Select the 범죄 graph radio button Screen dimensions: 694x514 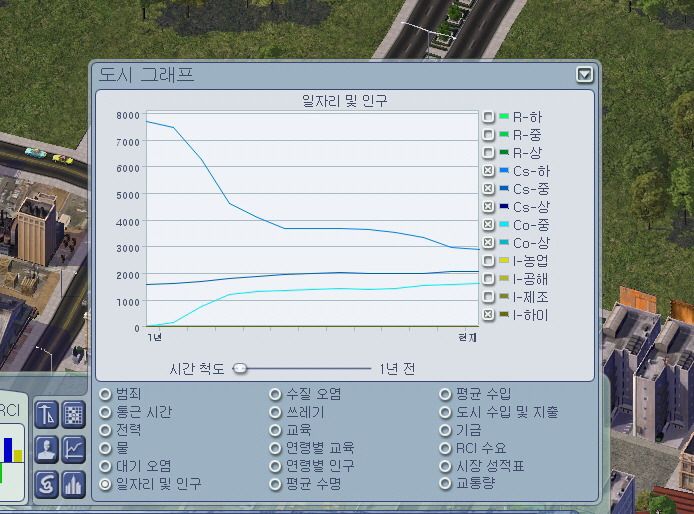(105, 394)
